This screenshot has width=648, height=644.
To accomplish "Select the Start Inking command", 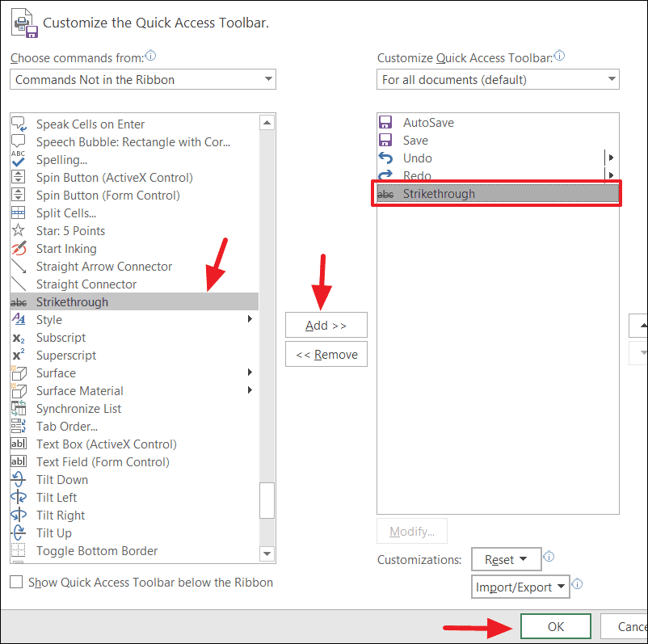I will coord(66,248).
